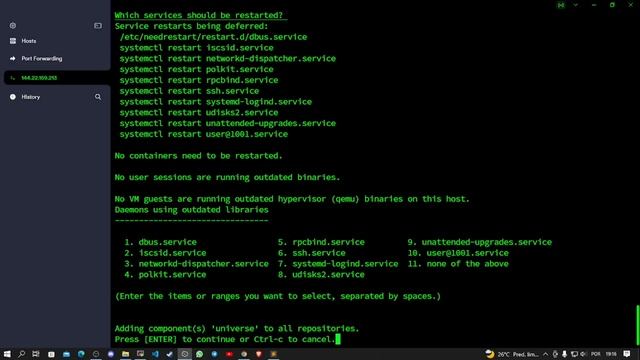
Task: Open the Brave browser taskbar icon
Action: (x=259, y=354)
